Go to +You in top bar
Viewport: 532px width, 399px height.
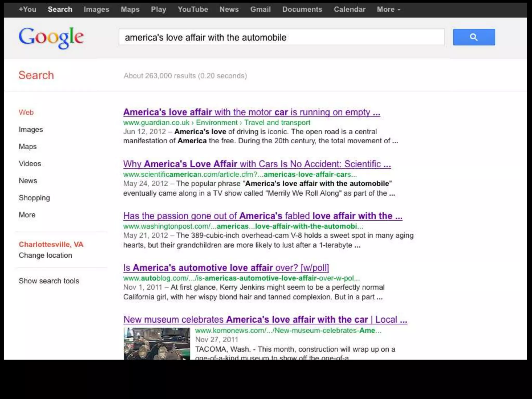27,9
